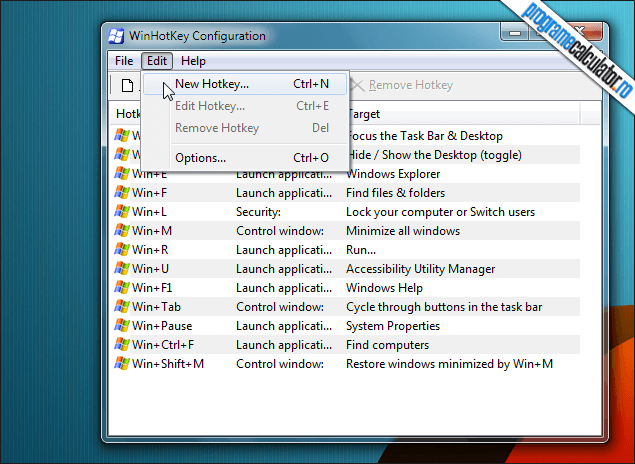Click the Remove Hotkey toolbar button

click(402, 85)
